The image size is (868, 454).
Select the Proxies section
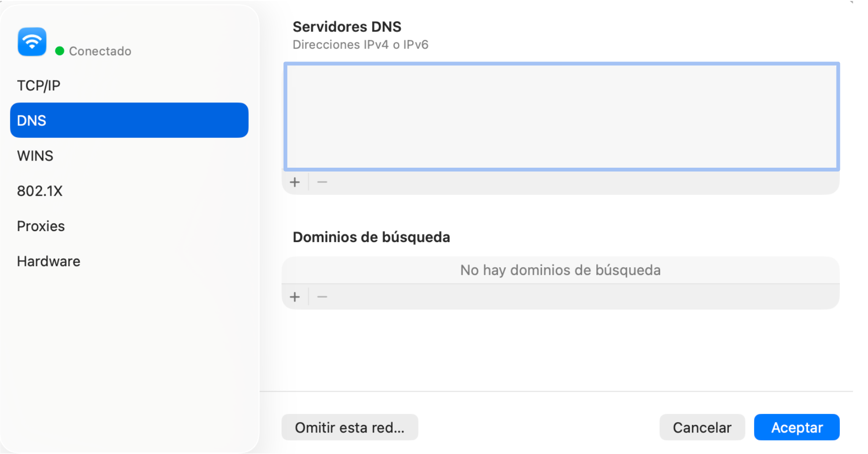[x=41, y=226]
